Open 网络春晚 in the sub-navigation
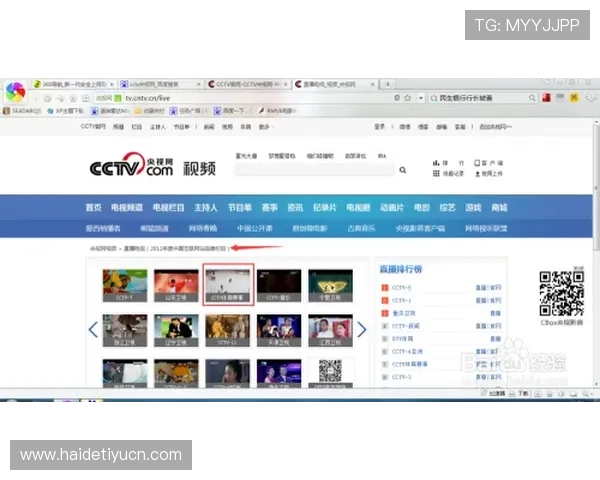600x480 pixels. pyautogui.click(x=203, y=229)
